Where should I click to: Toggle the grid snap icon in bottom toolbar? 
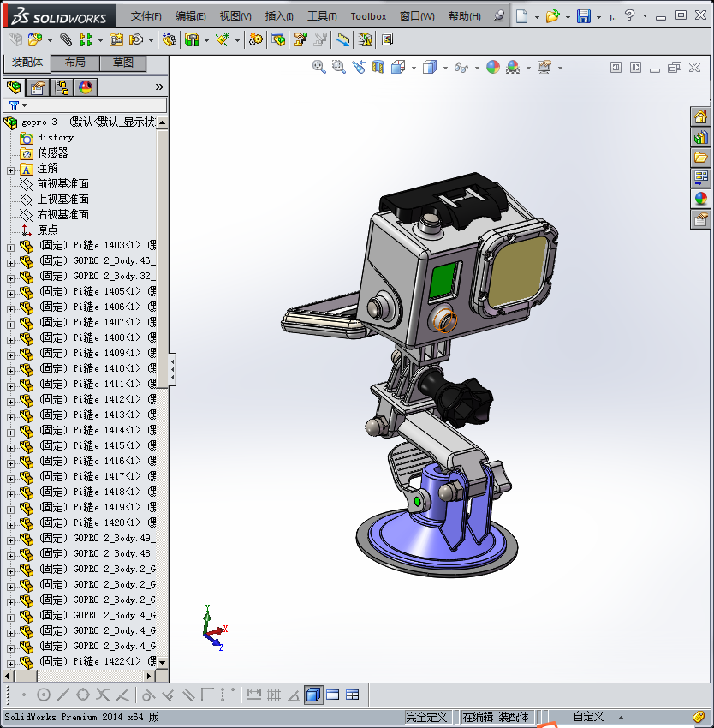(x=274, y=695)
